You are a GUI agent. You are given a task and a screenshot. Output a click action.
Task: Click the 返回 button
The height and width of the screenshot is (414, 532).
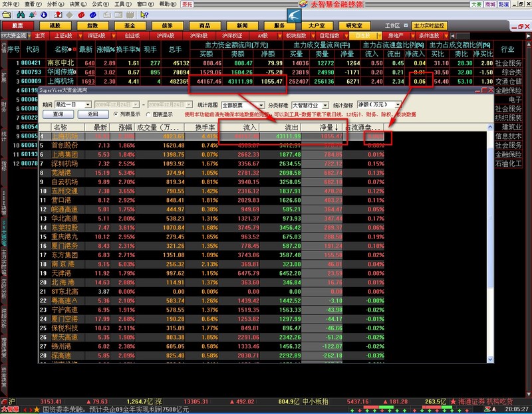coord(93,114)
